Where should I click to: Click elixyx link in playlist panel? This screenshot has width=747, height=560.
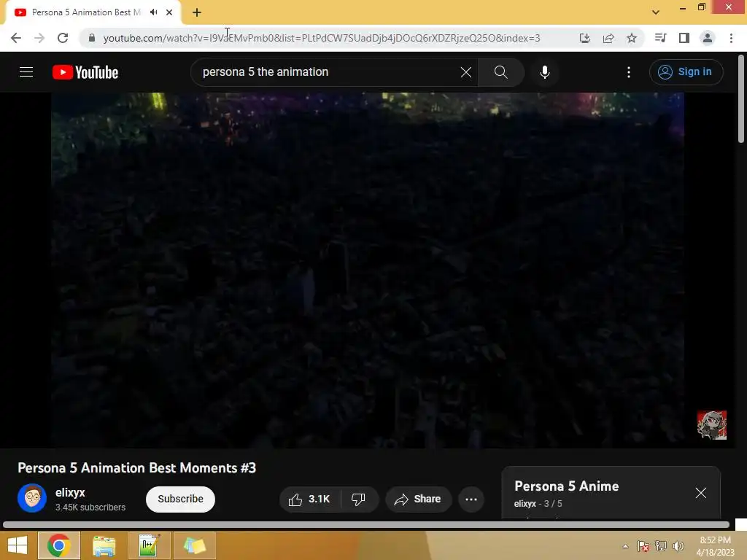(525, 503)
